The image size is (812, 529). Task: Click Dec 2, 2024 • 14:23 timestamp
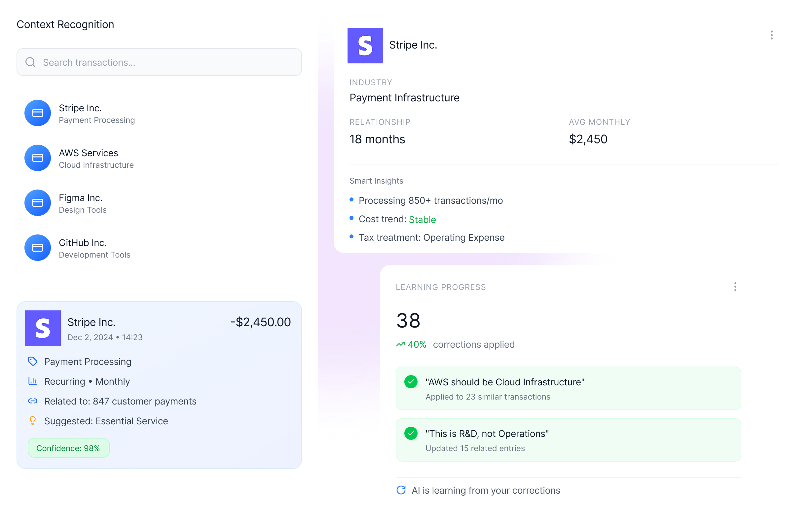point(105,337)
